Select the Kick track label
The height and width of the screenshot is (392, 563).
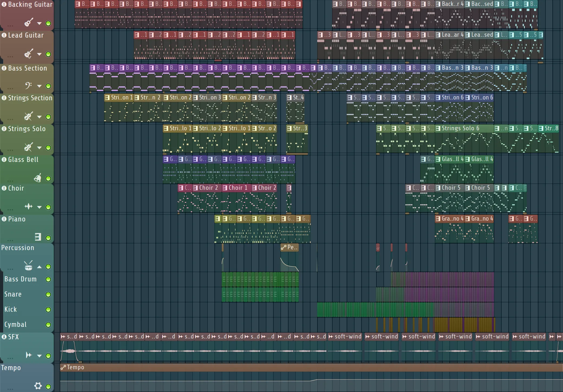pos(11,310)
